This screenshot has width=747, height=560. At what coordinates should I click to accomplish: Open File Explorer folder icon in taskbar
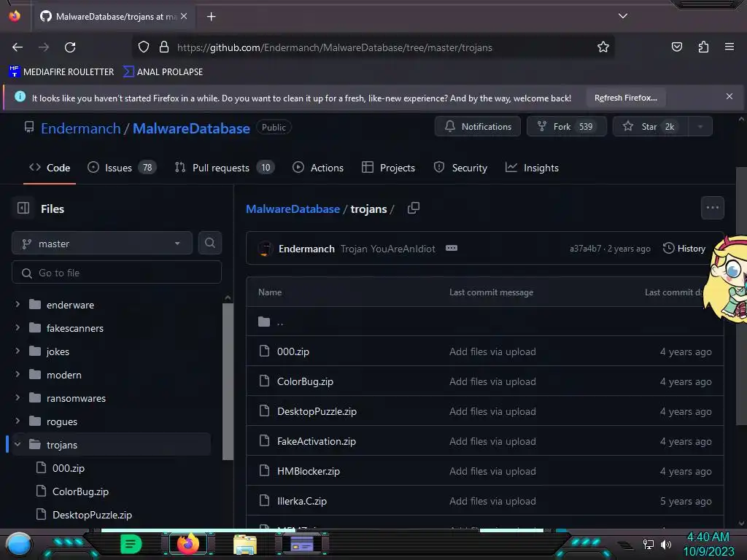pos(245,544)
